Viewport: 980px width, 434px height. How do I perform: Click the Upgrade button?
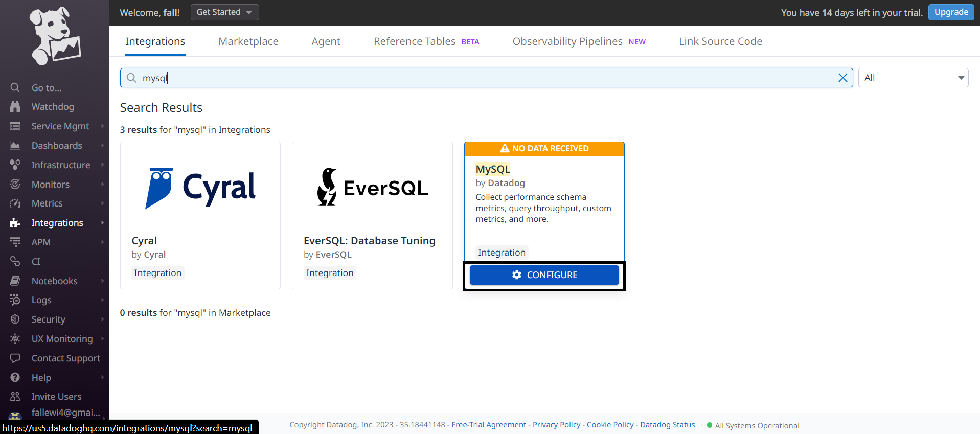click(x=951, y=12)
